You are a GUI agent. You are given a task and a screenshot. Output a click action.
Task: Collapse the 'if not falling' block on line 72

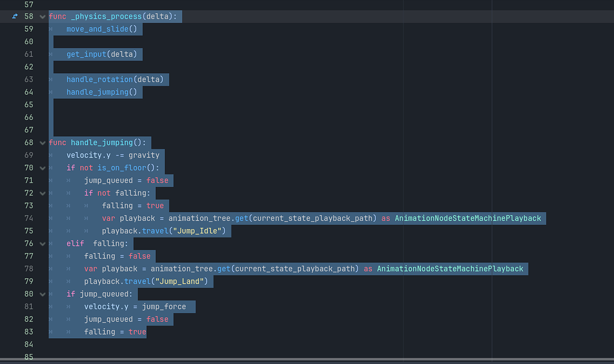pos(42,192)
